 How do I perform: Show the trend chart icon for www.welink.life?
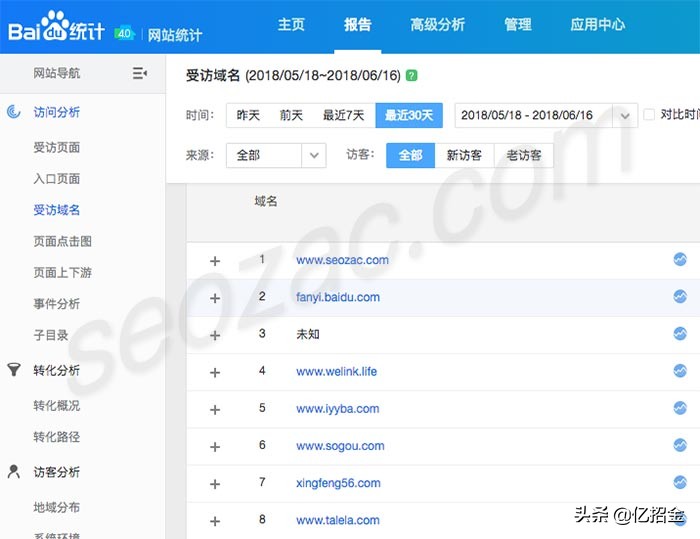(x=680, y=371)
